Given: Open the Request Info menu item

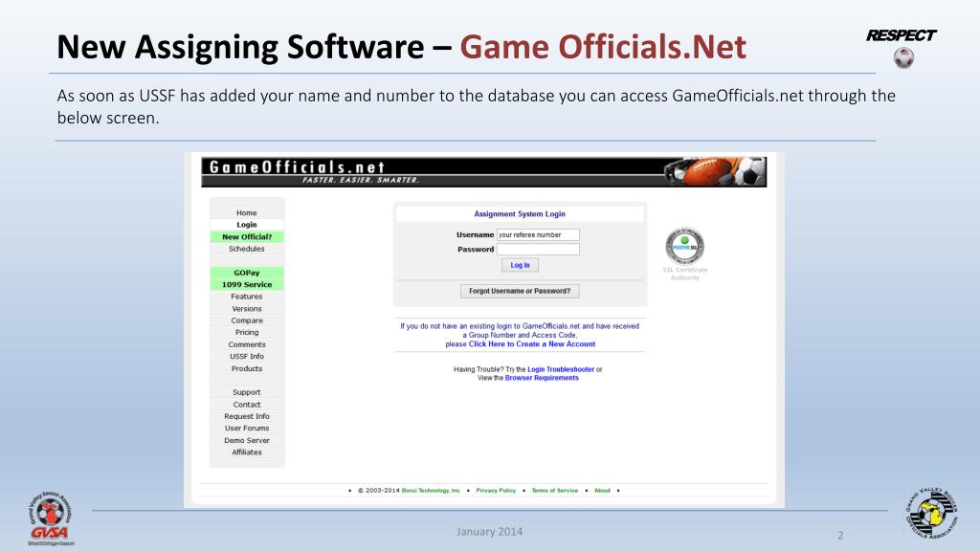Looking at the screenshot, I should [x=247, y=417].
